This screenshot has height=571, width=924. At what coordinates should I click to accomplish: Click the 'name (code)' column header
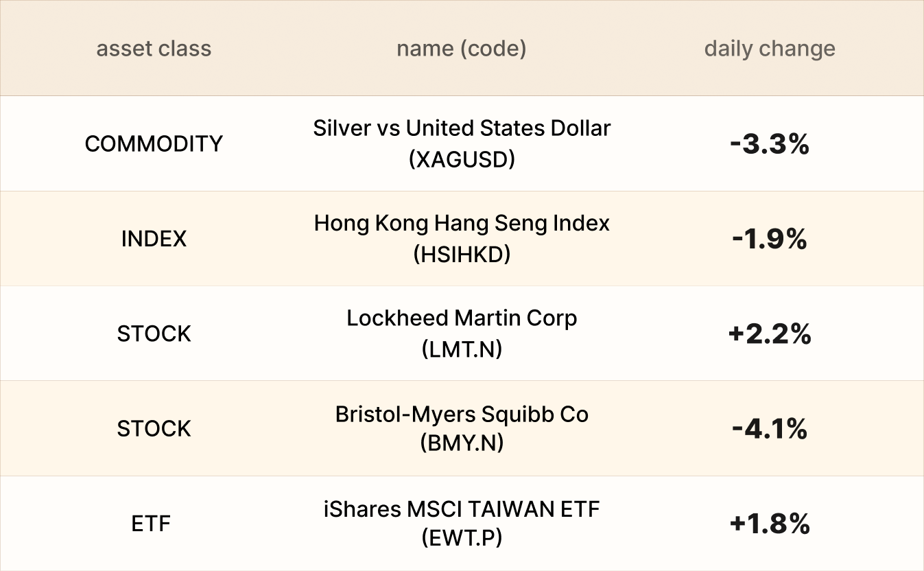click(461, 49)
